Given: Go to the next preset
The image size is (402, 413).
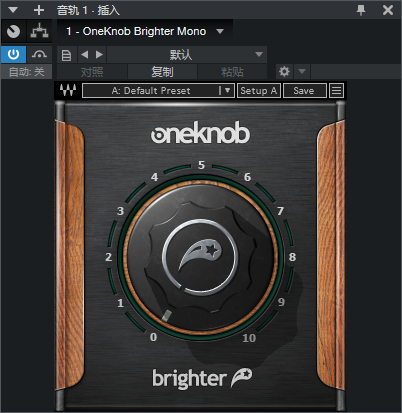Looking at the screenshot, I should [x=99, y=55].
